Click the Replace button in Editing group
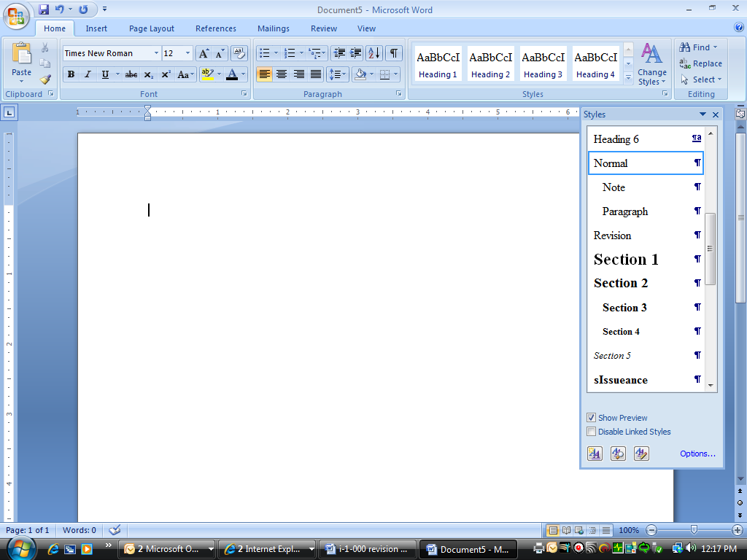747x560 pixels. click(x=701, y=63)
